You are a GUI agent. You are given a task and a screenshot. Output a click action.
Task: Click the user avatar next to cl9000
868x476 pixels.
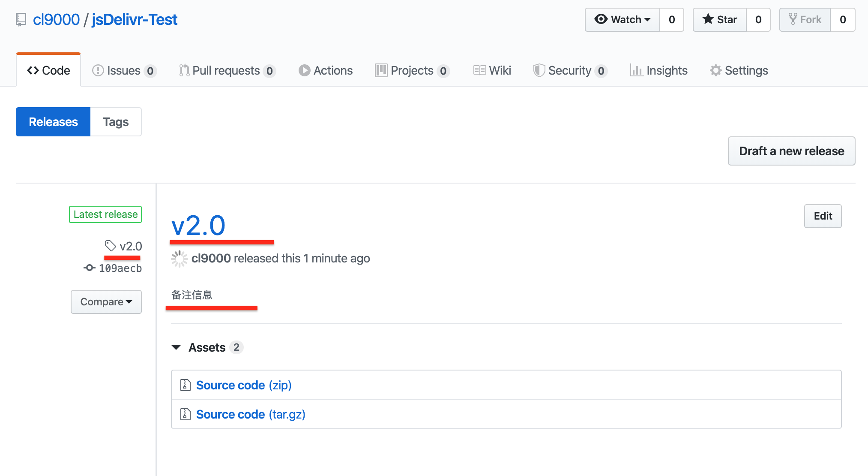180,259
